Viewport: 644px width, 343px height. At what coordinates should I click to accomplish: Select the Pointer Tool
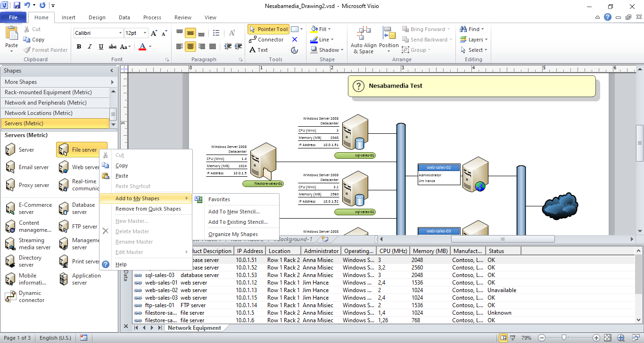point(268,29)
